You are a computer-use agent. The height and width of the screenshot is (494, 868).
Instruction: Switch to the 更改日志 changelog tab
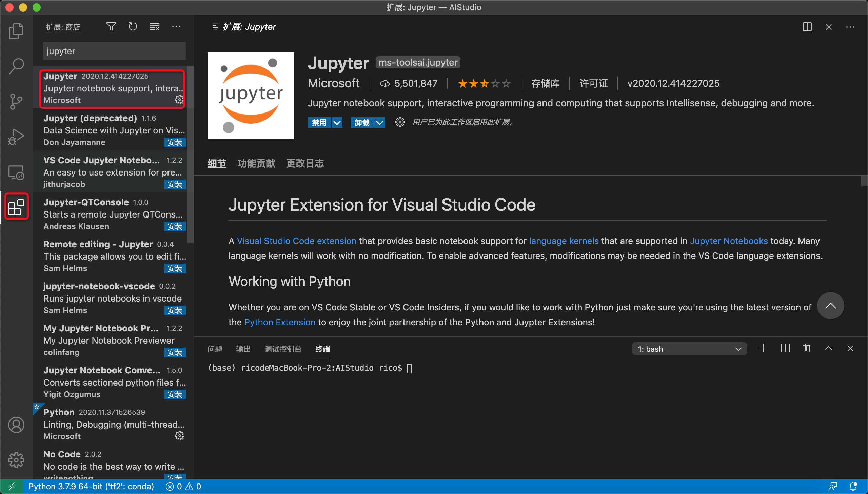tap(305, 164)
